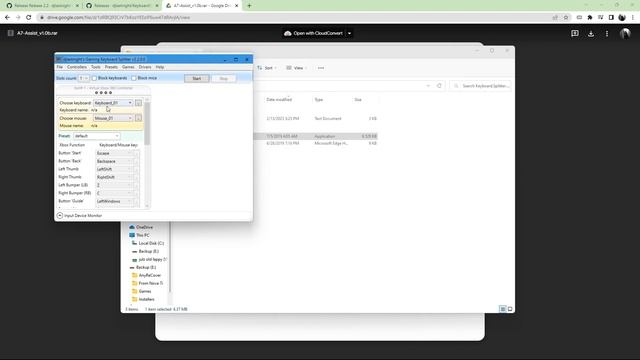Enable the Block keyboards checkbox
Screen dimensions: 640x360
(x=94, y=78)
